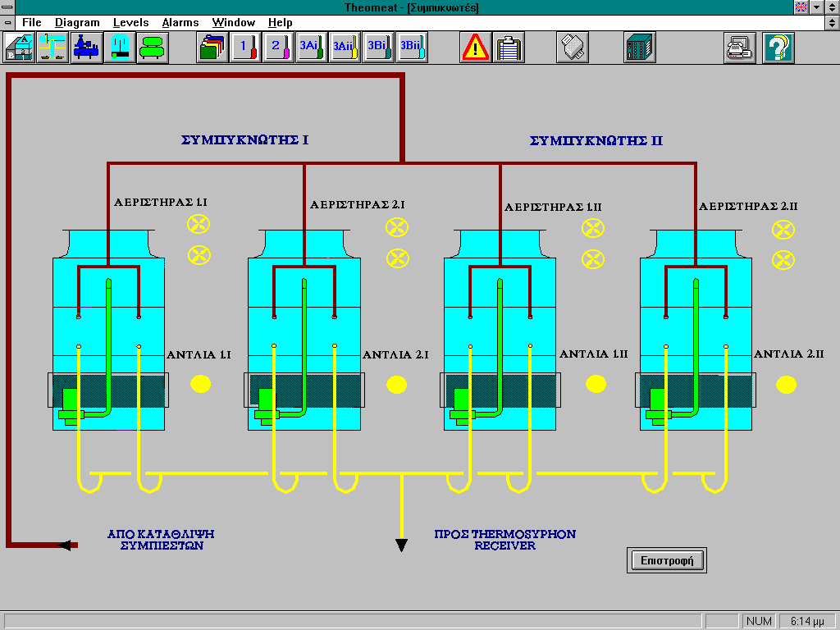This screenshot has height=630, width=840.
Task: Click the help question mark icon
Action: 778,48
